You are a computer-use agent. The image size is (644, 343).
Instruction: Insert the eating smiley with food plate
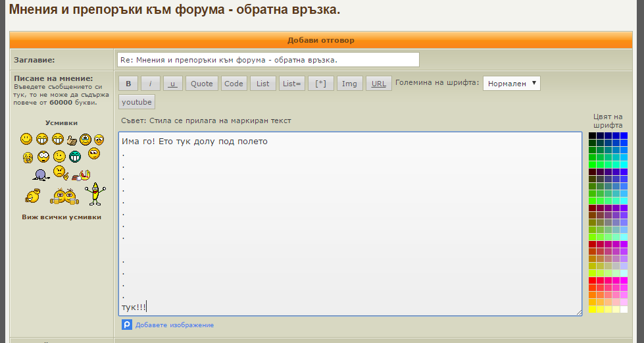pos(82,175)
